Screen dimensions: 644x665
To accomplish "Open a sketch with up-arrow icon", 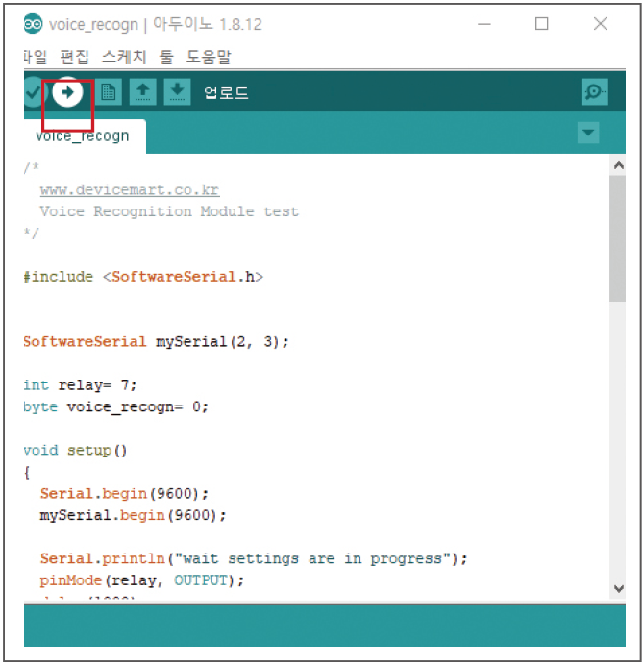I will (142, 91).
